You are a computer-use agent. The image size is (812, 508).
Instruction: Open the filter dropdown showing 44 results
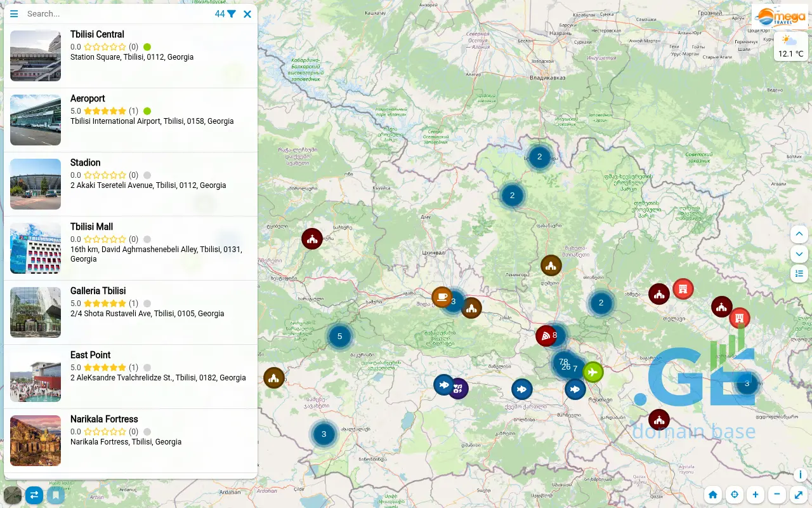click(x=225, y=14)
